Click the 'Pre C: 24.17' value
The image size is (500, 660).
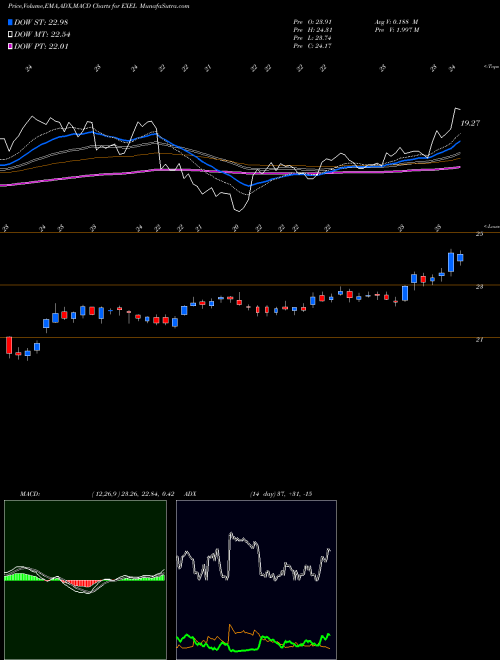313,46
